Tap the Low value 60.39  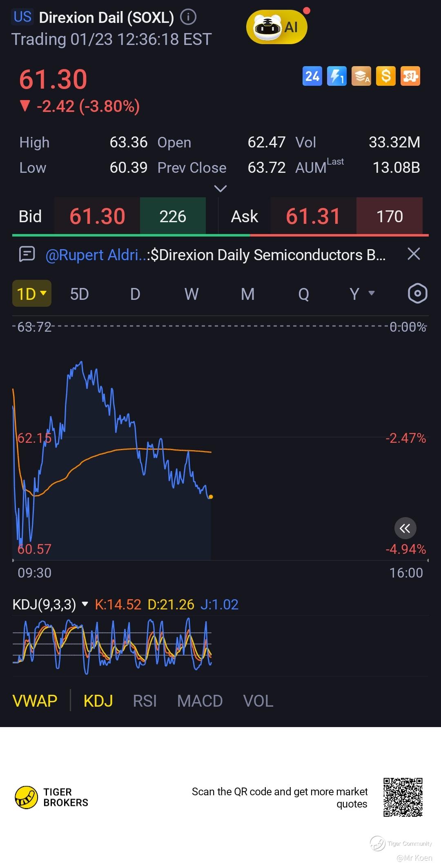(x=128, y=167)
